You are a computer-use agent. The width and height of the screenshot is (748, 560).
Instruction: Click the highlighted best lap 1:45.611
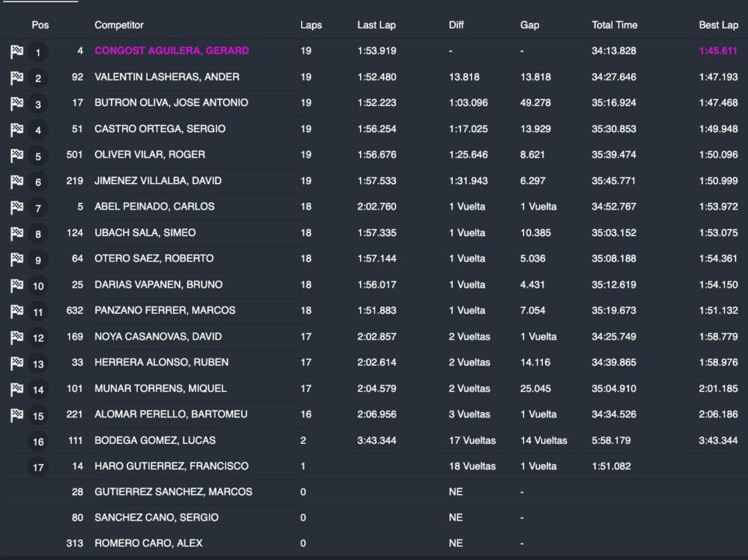click(x=718, y=50)
